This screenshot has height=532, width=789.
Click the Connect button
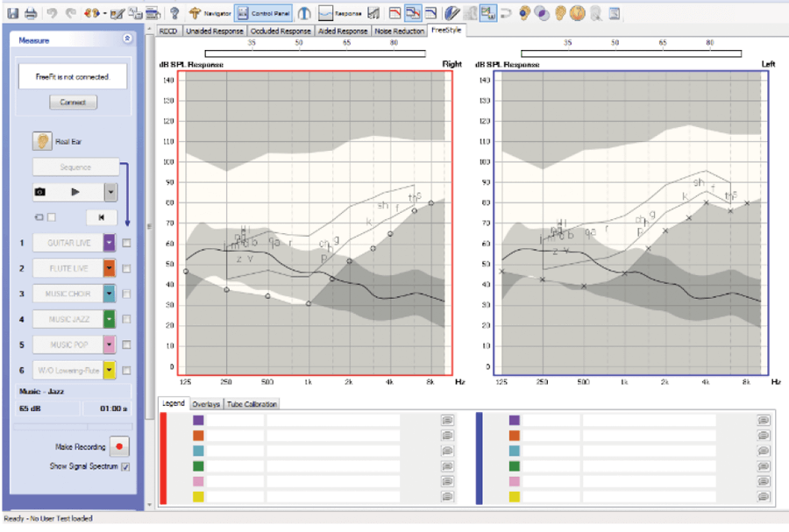pos(73,102)
